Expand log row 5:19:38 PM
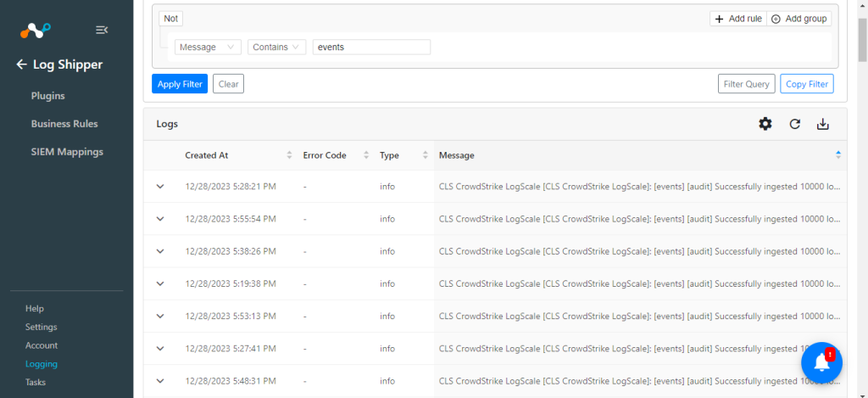 160,283
